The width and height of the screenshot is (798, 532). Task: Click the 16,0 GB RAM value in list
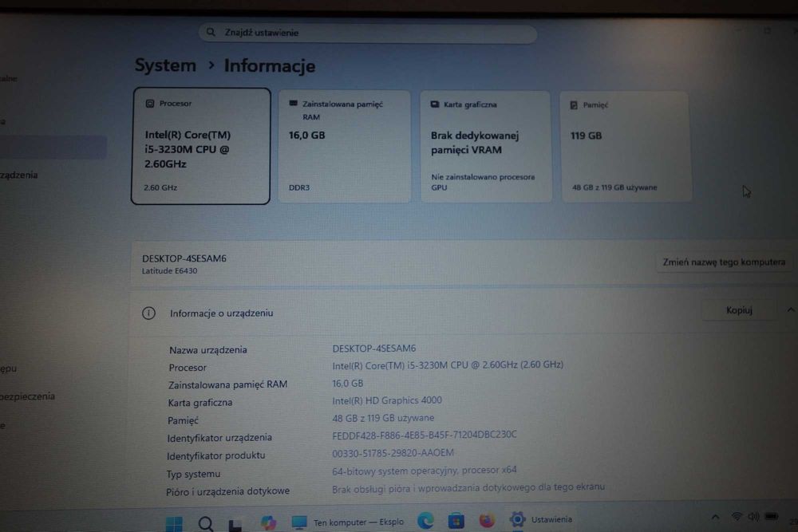click(348, 383)
